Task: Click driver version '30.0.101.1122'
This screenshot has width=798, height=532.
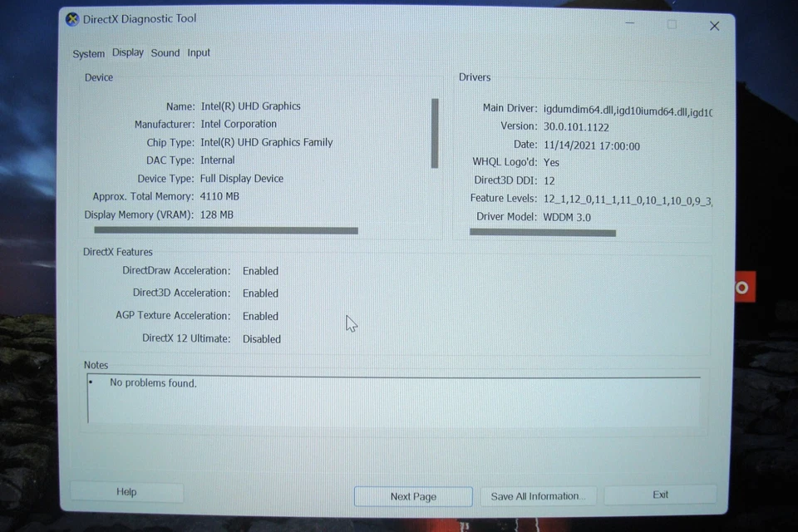Action: click(576, 126)
